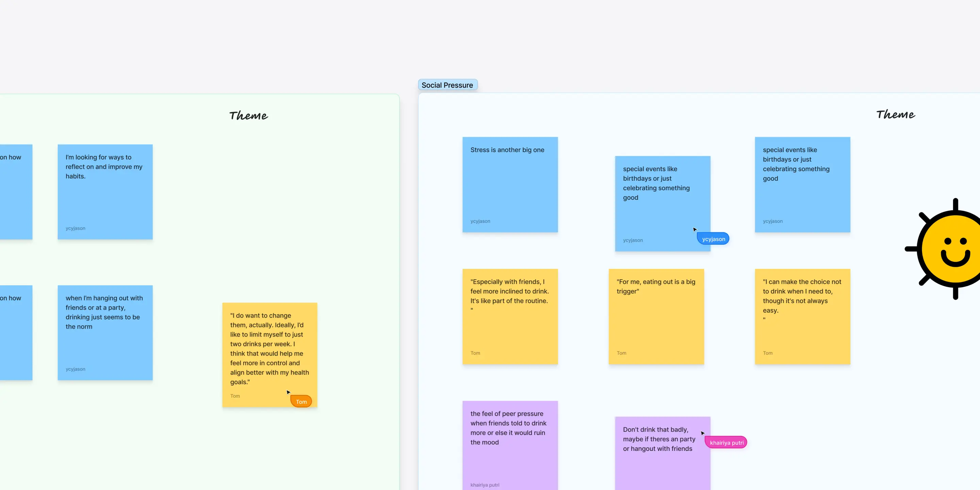Viewport: 980px width, 490px height.
Task: Select 'Especially with friends' yellow sticky
Action: pyautogui.click(x=510, y=316)
